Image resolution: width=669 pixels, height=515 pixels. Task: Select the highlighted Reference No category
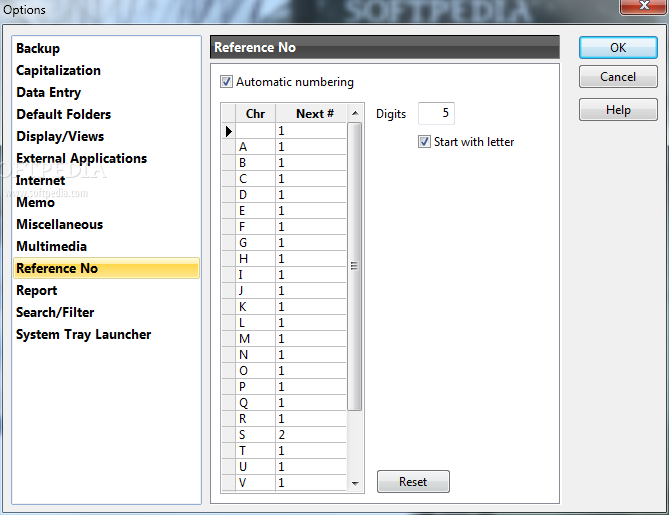(106, 268)
